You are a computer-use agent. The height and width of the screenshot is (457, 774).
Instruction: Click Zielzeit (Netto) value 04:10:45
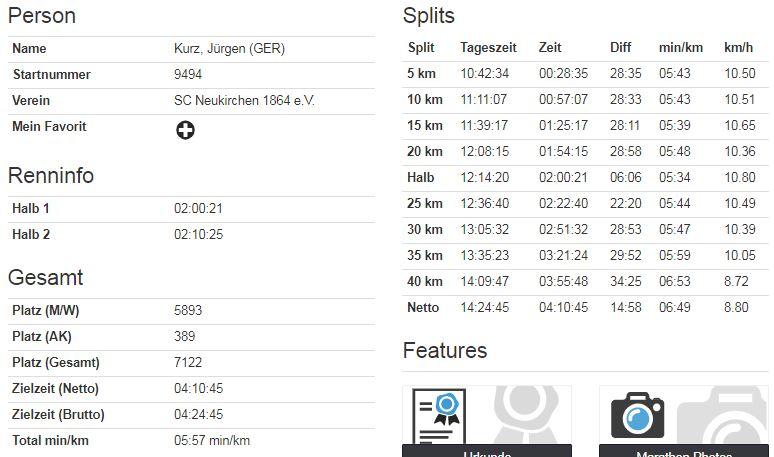(198, 388)
